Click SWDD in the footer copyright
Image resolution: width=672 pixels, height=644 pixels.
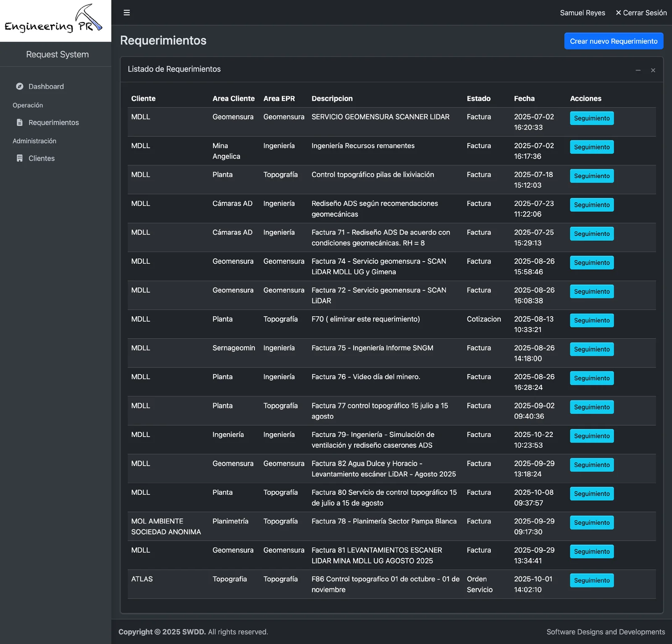point(194,632)
